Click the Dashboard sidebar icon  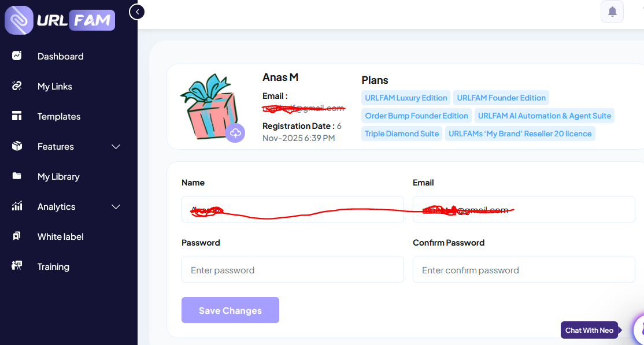click(17, 56)
